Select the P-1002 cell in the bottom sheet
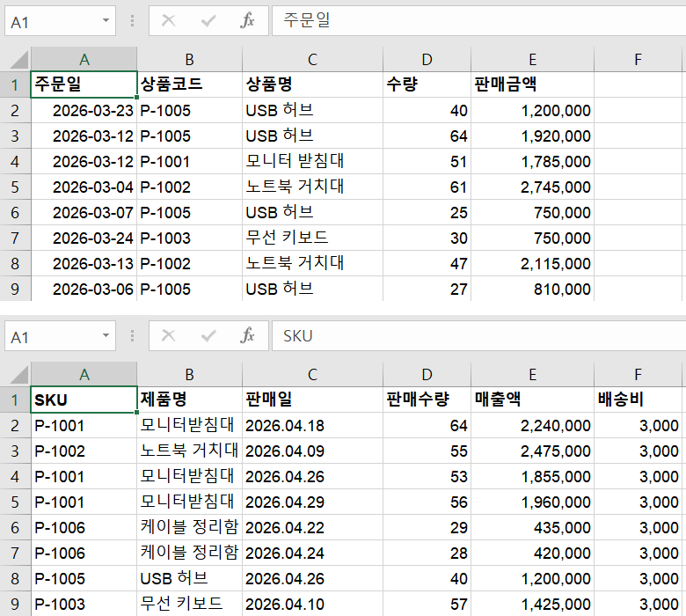Viewport: 686px width, 616px height. [84, 451]
